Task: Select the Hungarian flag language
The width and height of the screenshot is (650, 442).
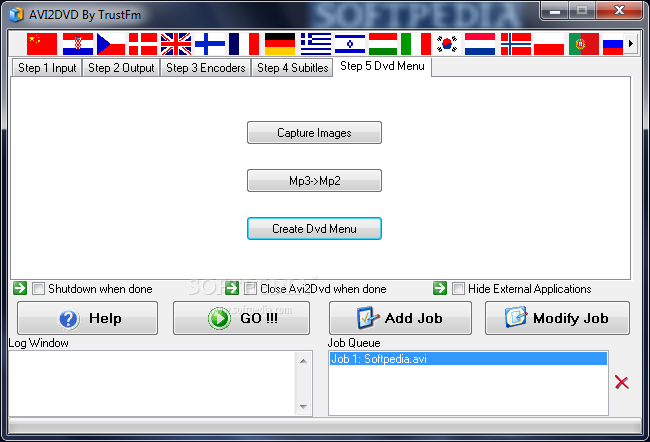Action: (x=383, y=44)
